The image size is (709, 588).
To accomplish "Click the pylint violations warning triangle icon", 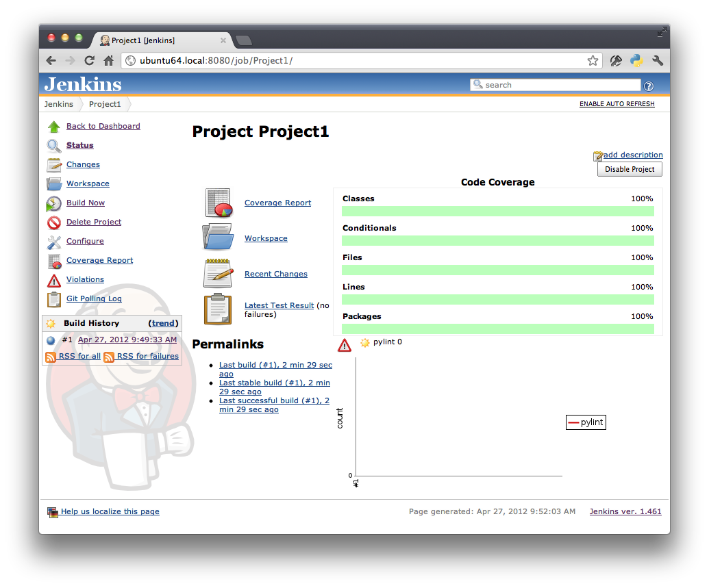I will click(345, 345).
